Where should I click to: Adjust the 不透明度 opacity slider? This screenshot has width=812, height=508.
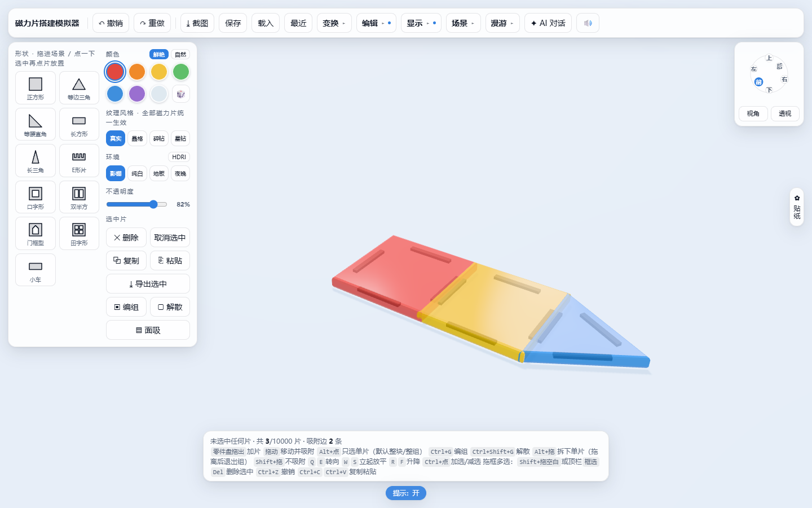(x=137, y=204)
